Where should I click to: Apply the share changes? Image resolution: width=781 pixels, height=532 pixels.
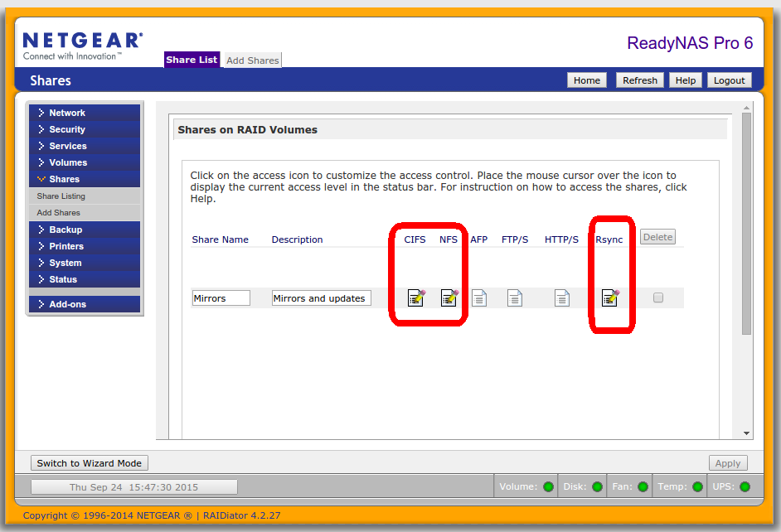(x=728, y=463)
